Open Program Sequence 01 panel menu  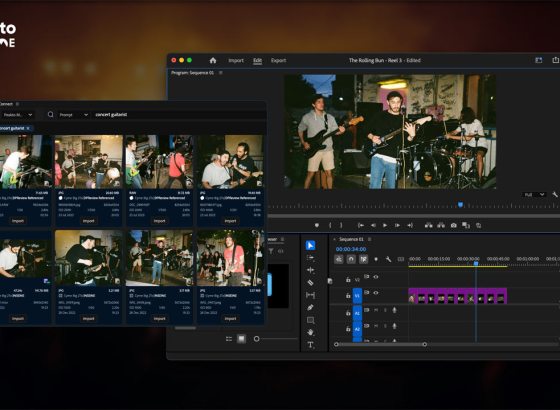click(221, 72)
